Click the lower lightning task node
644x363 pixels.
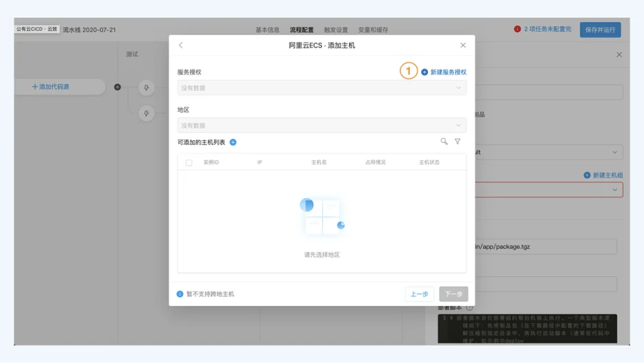tap(147, 113)
